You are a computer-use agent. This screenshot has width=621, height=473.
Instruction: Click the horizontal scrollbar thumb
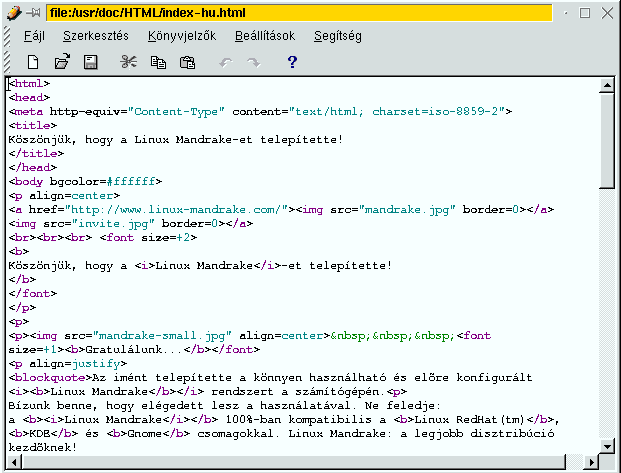[294, 462]
